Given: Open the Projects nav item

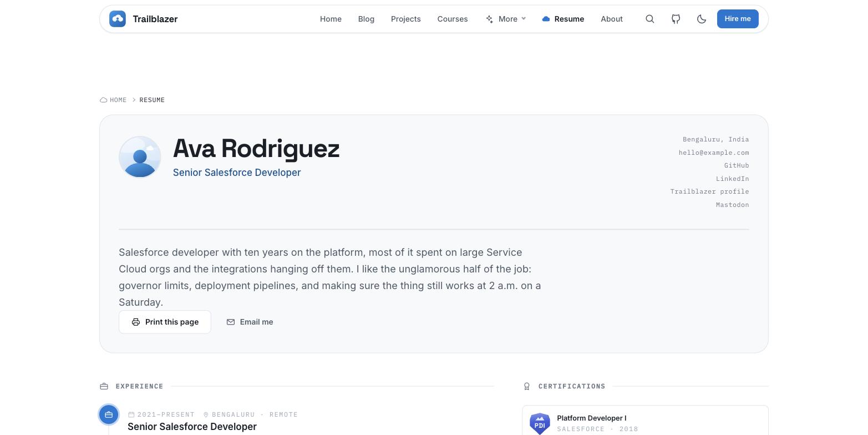Looking at the screenshot, I should coord(406,19).
